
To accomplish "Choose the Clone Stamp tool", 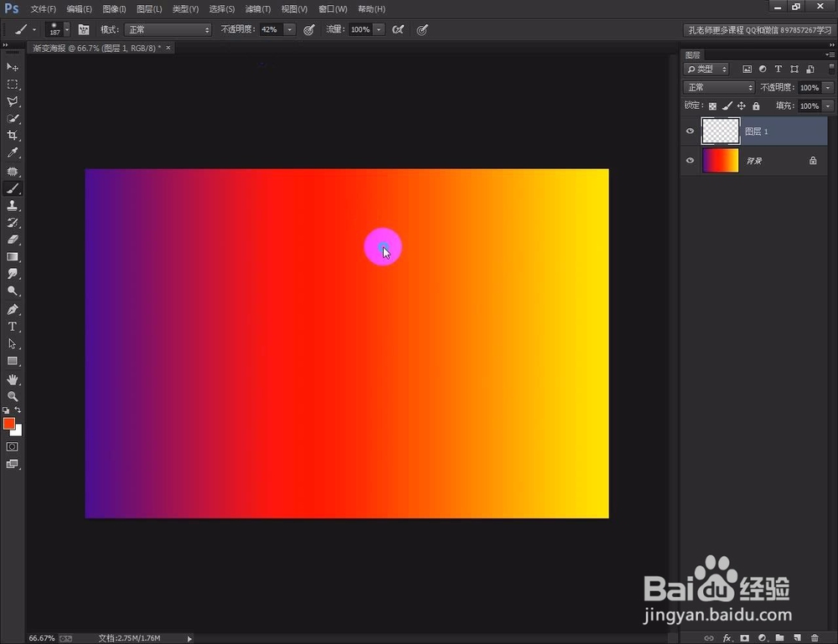I will tap(12, 206).
